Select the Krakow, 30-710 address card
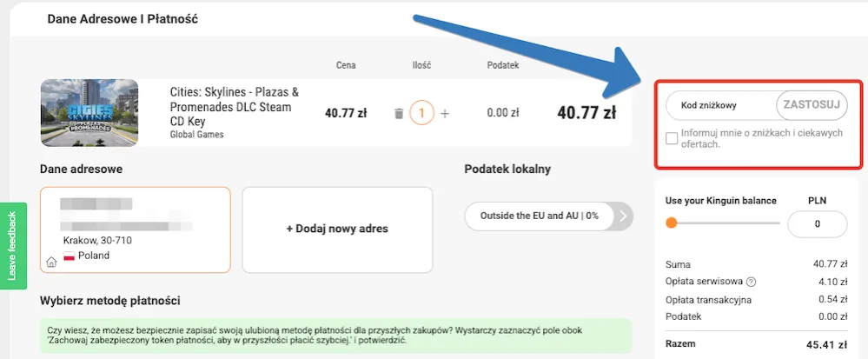 pos(135,229)
